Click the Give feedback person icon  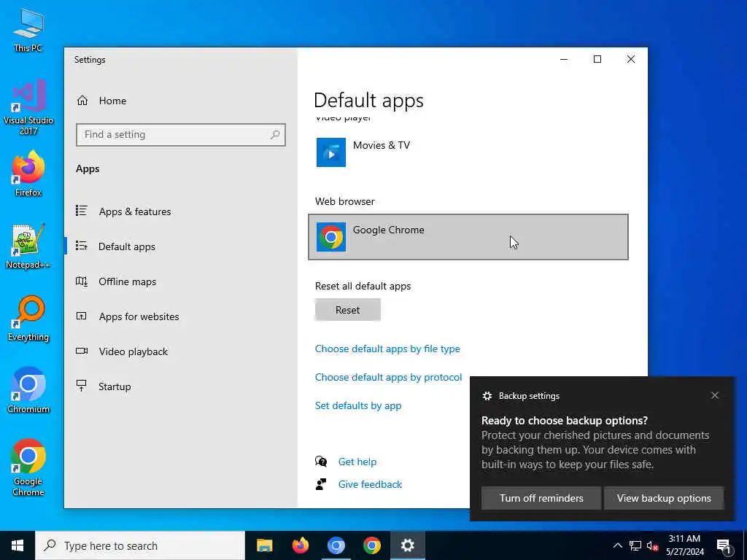pyautogui.click(x=321, y=484)
